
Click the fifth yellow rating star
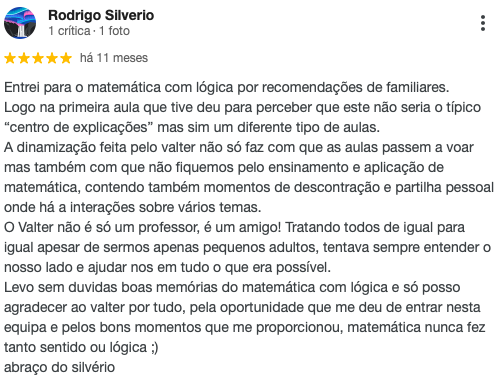(66, 58)
